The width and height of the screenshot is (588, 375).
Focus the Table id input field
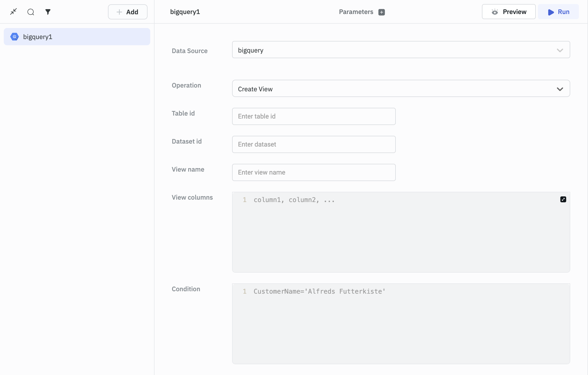[314, 116]
